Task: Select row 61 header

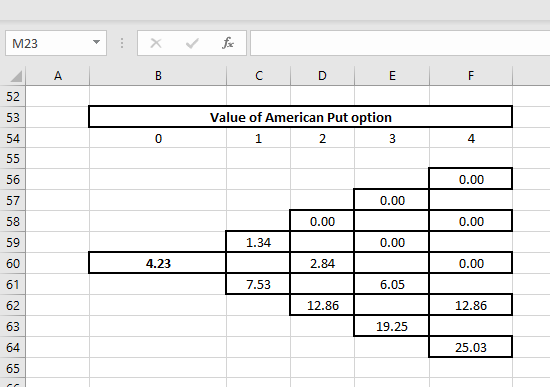Action: click(13, 285)
